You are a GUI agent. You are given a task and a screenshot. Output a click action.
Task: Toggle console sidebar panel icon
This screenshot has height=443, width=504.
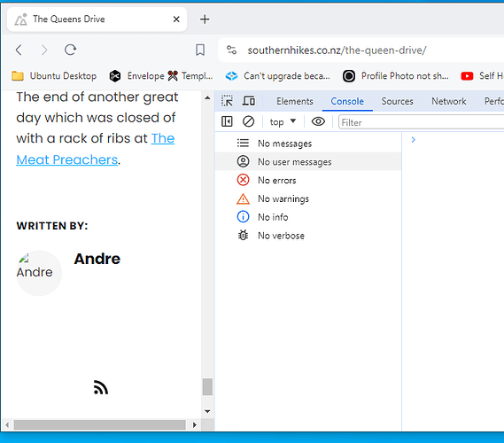[227, 121]
